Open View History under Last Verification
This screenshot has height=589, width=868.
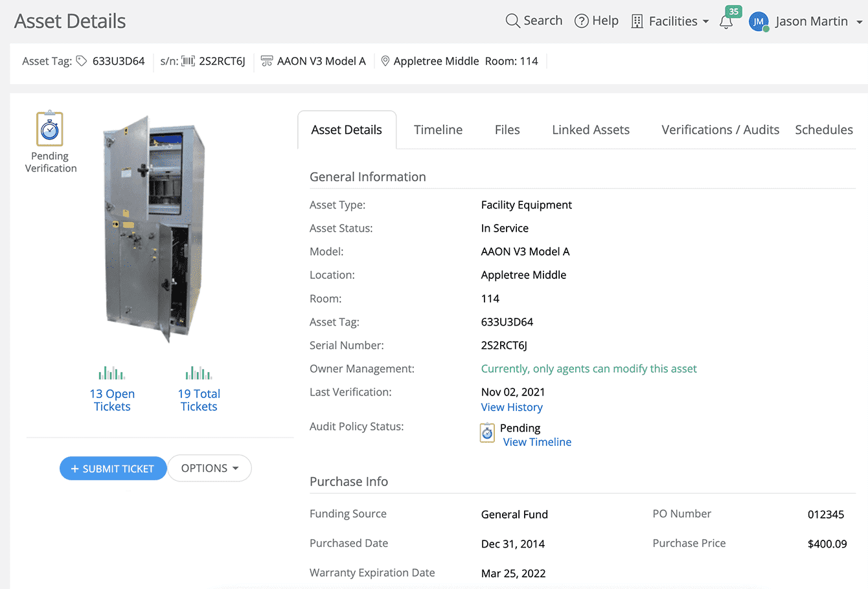[512, 407]
